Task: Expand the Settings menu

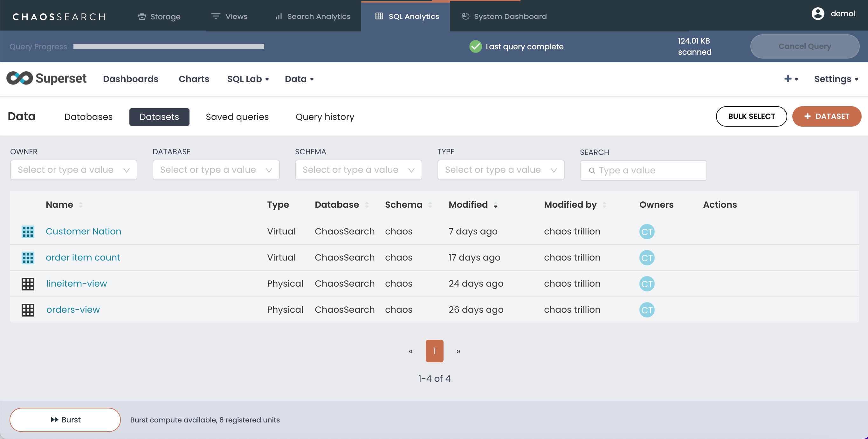Action: coord(836,79)
